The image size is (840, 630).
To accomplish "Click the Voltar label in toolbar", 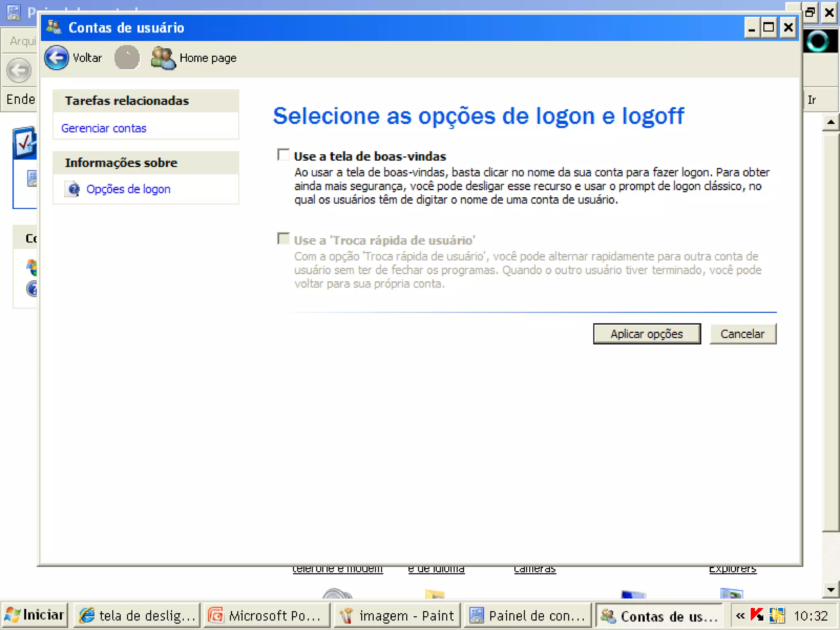I will (x=87, y=58).
